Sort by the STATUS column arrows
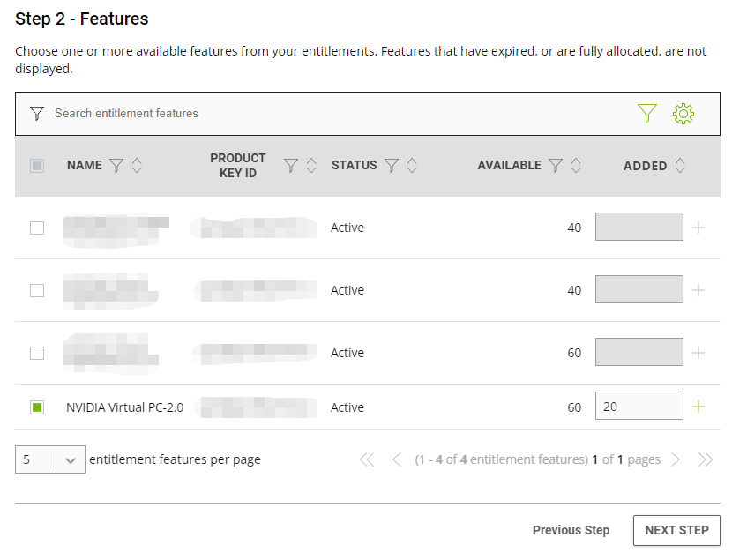 click(412, 165)
